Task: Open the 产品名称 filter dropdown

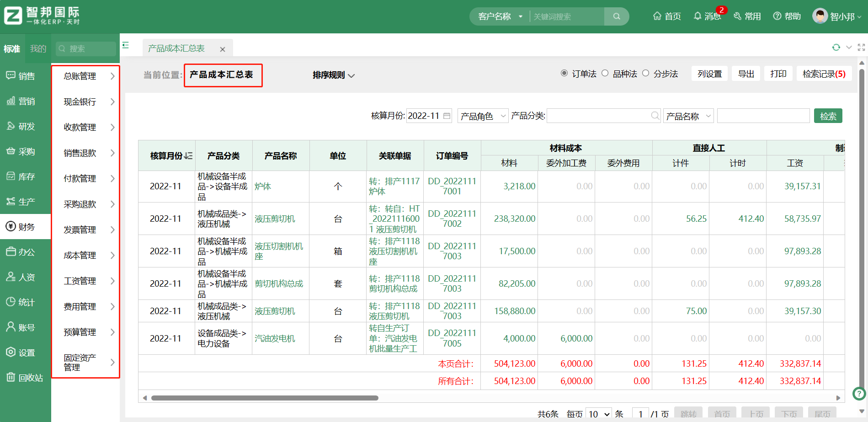Action: point(688,116)
